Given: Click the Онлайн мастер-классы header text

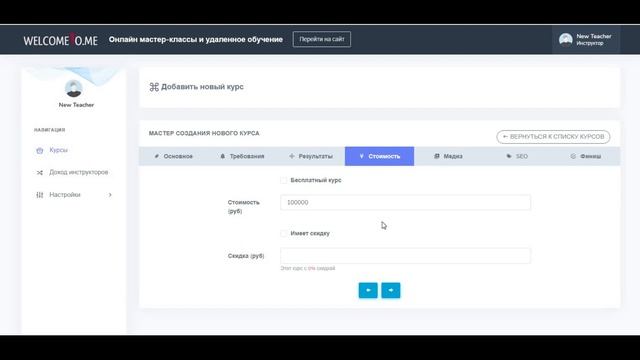Looking at the screenshot, I should click(x=196, y=40).
